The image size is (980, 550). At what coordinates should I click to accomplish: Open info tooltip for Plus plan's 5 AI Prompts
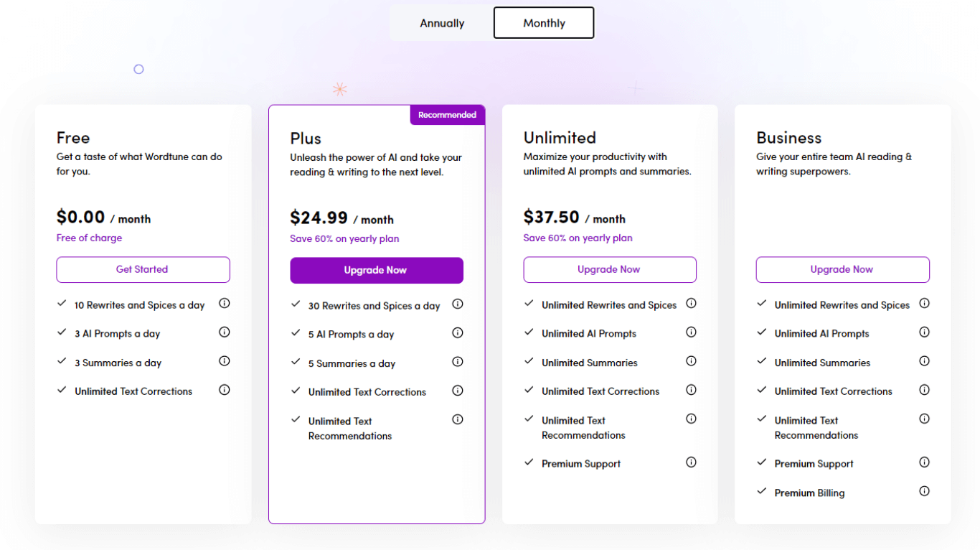(x=458, y=333)
